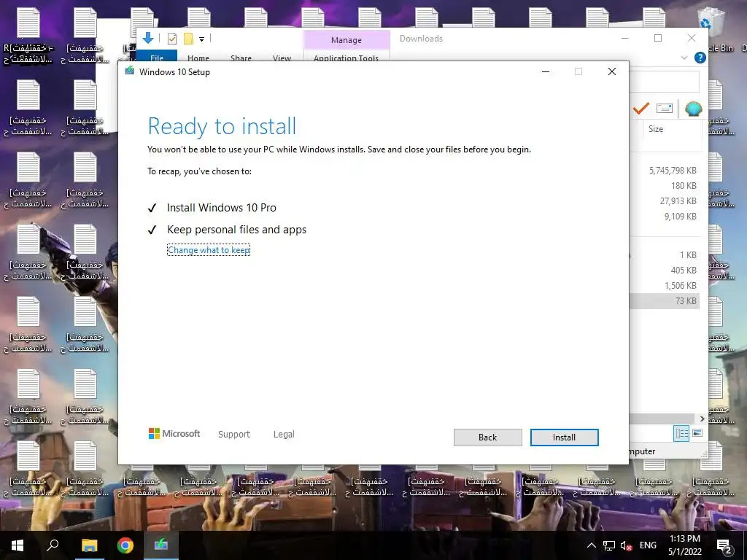Expand the Explorer ribbon chevron
Image resolution: width=747 pixels, height=560 pixels.
click(x=684, y=58)
